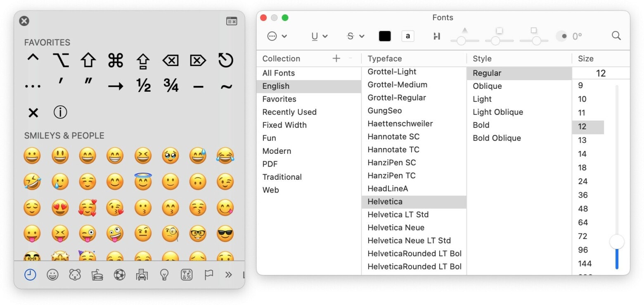This screenshot has height=305, width=644.
Task: Choose Bold style for Helvetica
Action: tap(481, 125)
